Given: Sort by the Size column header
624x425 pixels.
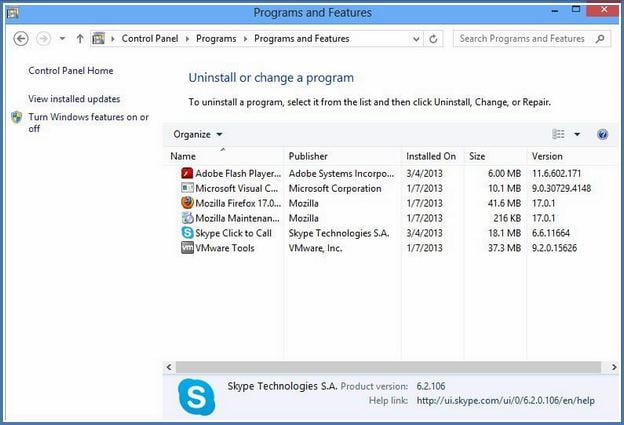Looking at the screenshot, I should pyautogui.click(x=477, y=156).
